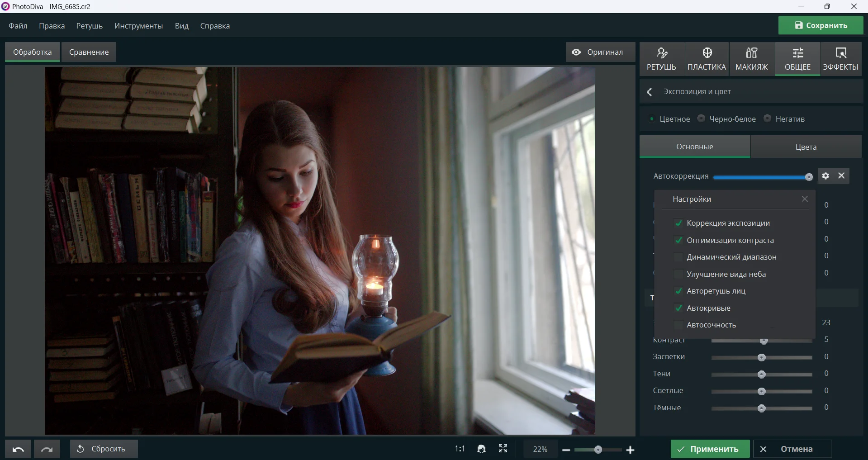The height and width of the screenshot is (460, 868).
Task: Adjust the Засветки slider
Action: [x=762, y=357]
